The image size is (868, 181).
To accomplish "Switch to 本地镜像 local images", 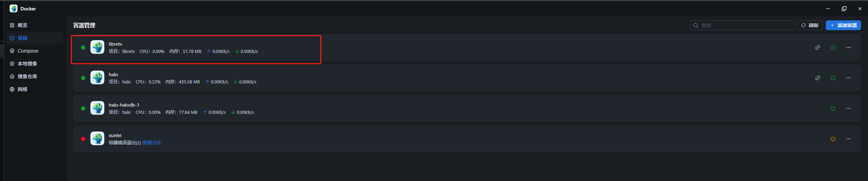I will click(x=27, y=64).
